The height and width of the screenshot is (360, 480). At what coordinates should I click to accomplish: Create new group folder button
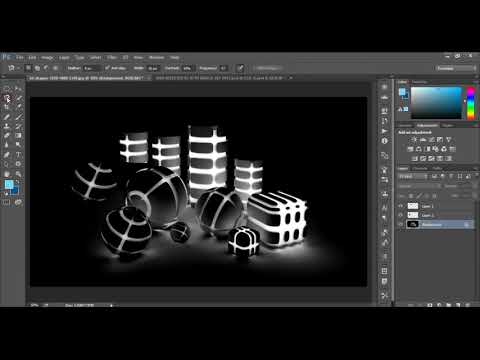(x=448, y=305)
